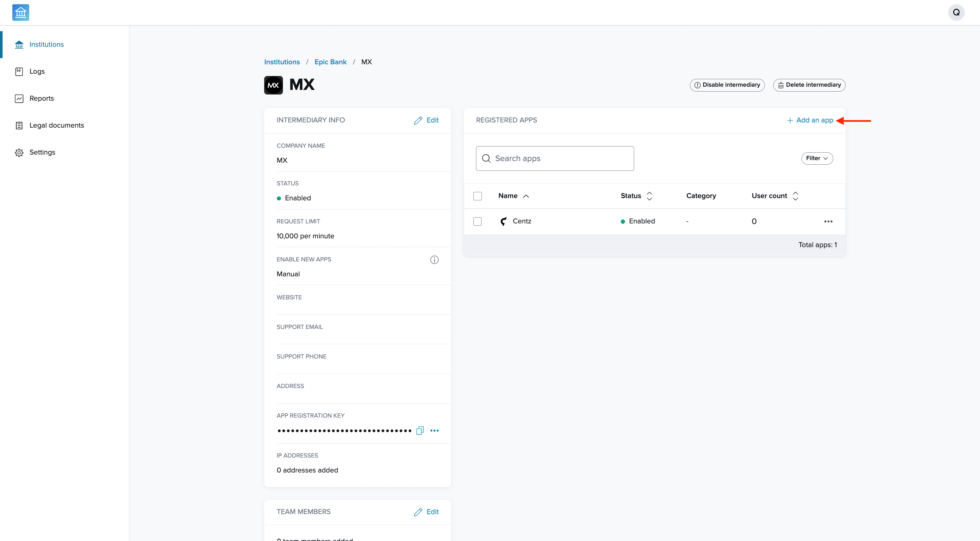980x541 pixels.
Task: Go to Epic Bank breadcrumb link
Action: (330, 62)
